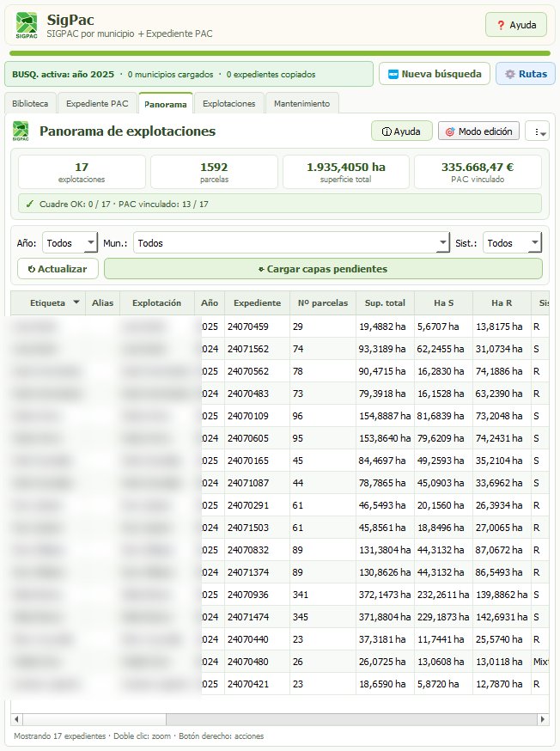
Task: Click the 87,0672 ha Ha R cell
Action: click(x=502, y=550)
